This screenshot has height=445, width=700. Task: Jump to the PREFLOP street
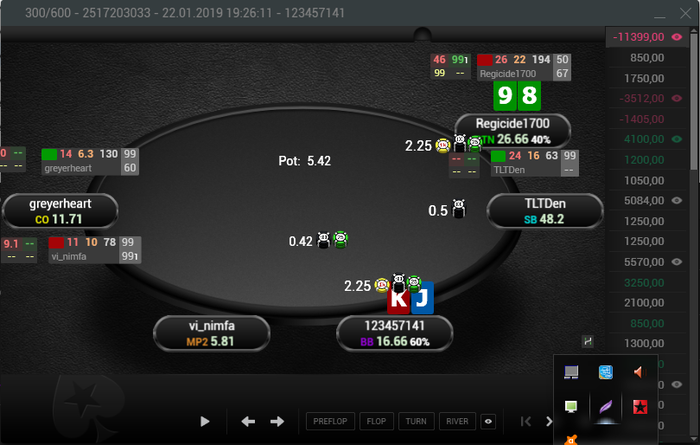click(330, 421)
